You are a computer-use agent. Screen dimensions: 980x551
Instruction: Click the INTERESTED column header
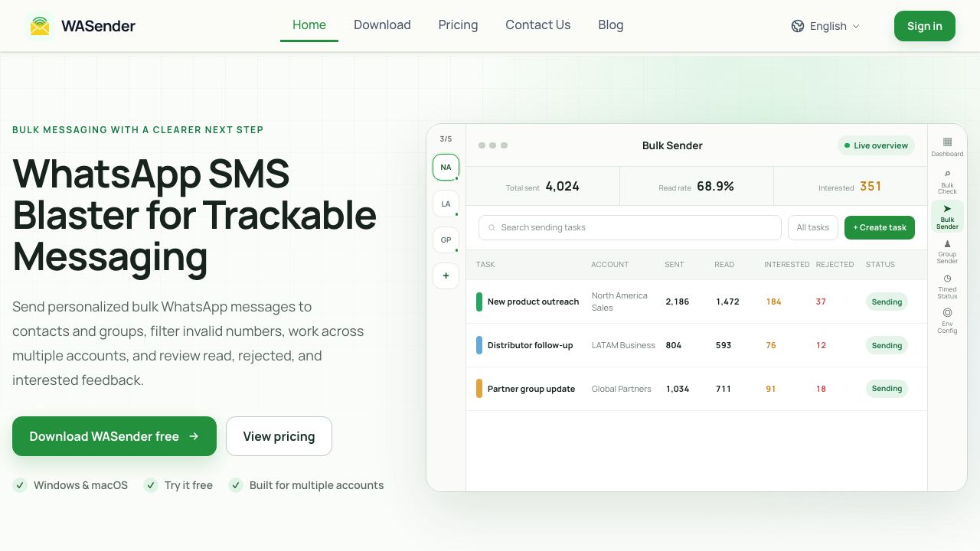[786, 264]
